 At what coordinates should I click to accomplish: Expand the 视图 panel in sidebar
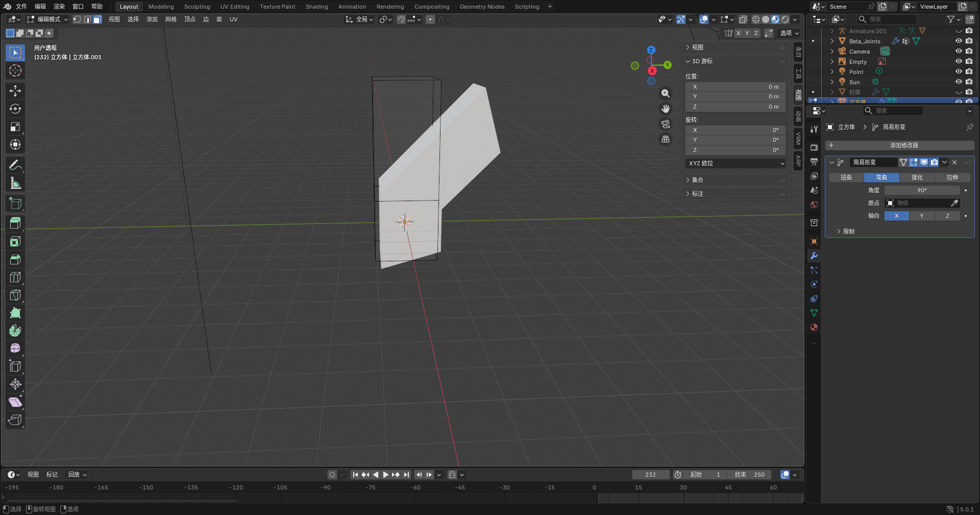[736, 47]
